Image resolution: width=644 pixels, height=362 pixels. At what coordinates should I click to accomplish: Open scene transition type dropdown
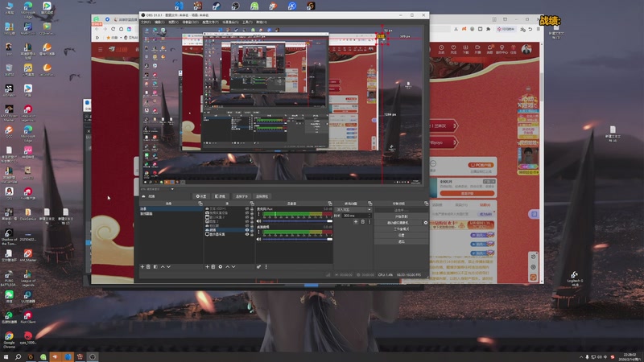(353, 210)
